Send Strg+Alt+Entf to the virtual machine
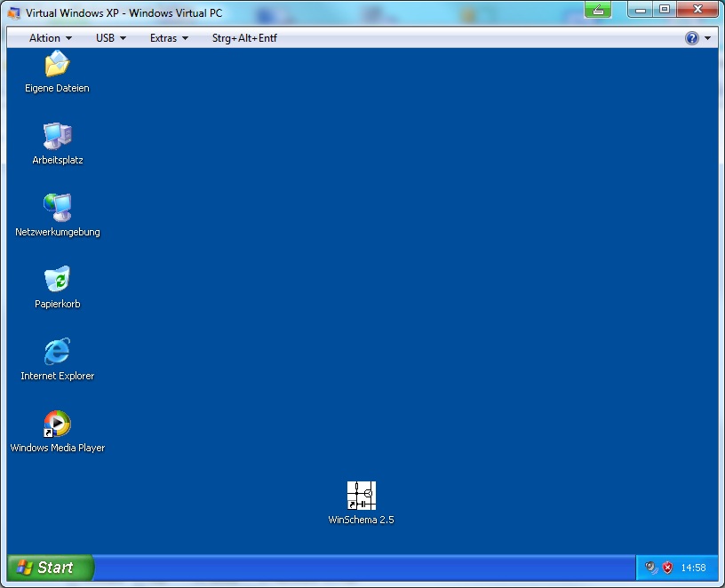 pos(244,38)
